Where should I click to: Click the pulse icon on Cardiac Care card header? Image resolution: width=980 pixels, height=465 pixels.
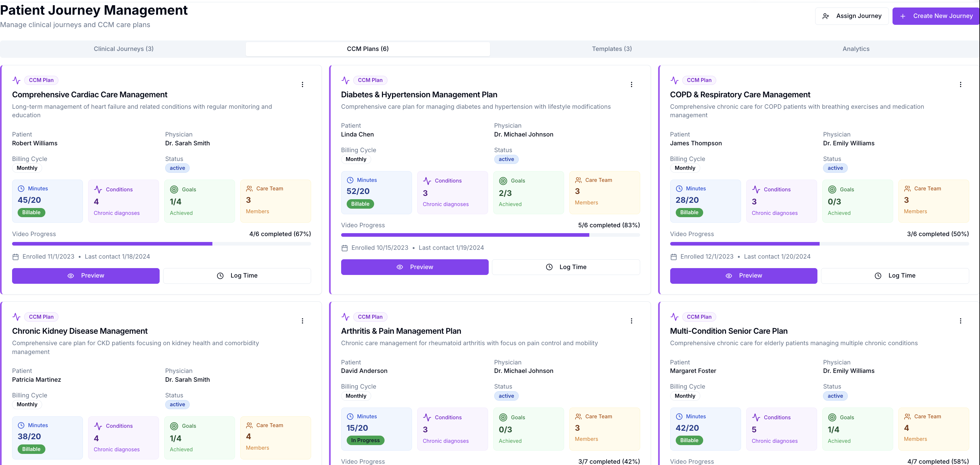tap(16, 80)
